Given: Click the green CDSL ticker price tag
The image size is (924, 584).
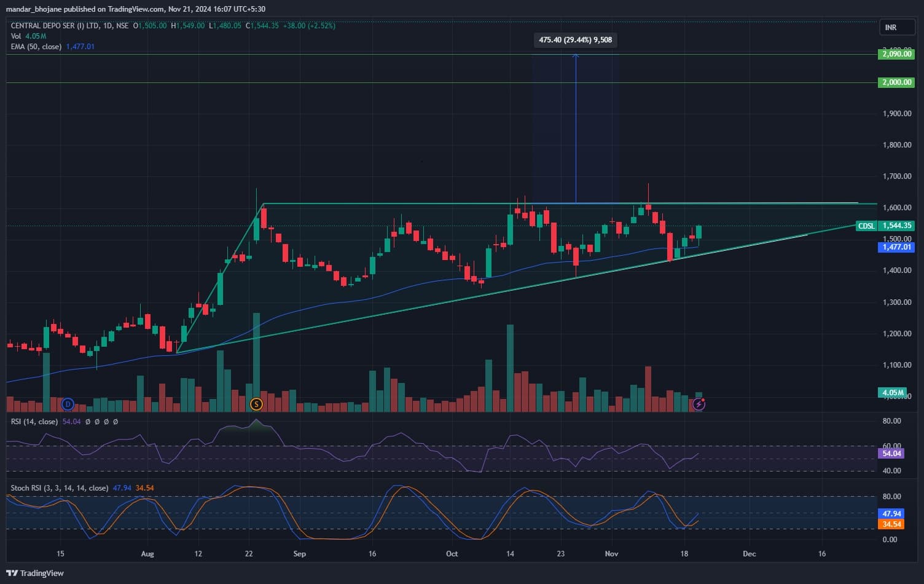Looking at the screenshot, I should coord(885,226).
